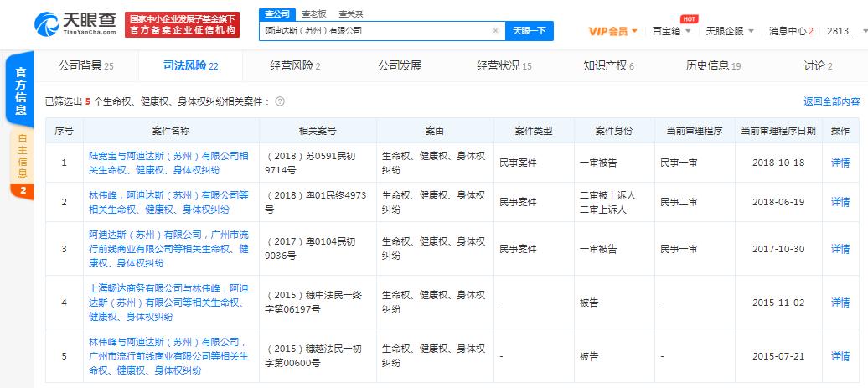Click the red badge 2 under 自主信息
Image resolution: width=868 pixels, height=388 pixels.
tap(22, 192)
